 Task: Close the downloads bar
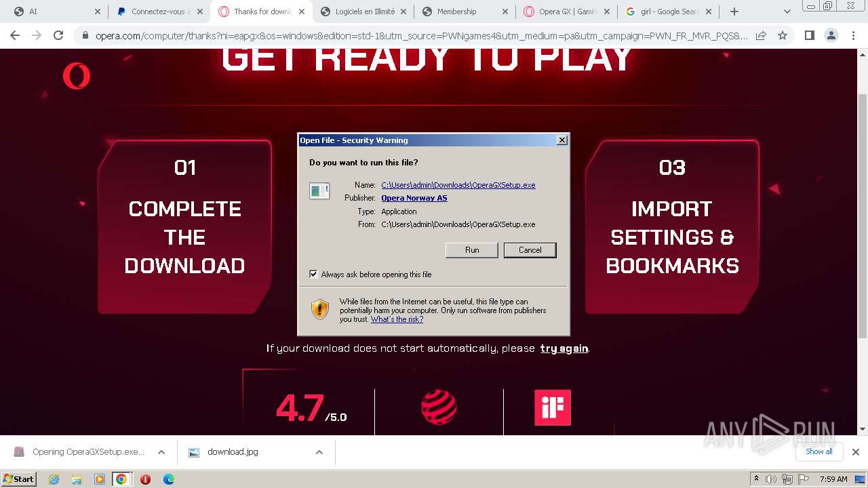point(855,452)
